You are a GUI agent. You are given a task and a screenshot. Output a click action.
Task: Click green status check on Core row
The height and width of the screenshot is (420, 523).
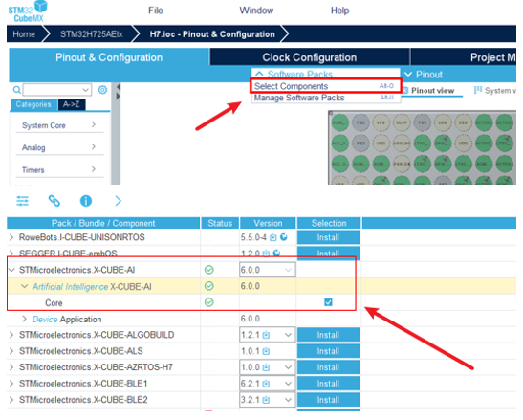[x=209, y=302]
